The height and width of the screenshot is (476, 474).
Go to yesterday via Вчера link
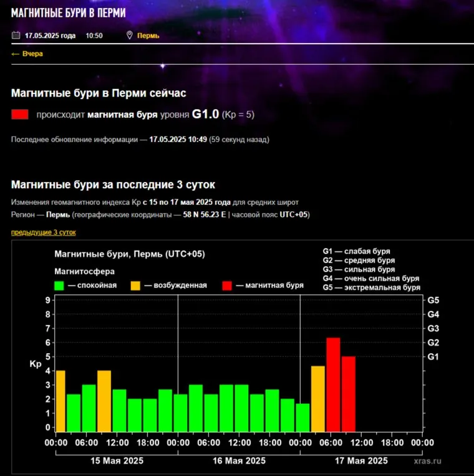coord(32,54)
